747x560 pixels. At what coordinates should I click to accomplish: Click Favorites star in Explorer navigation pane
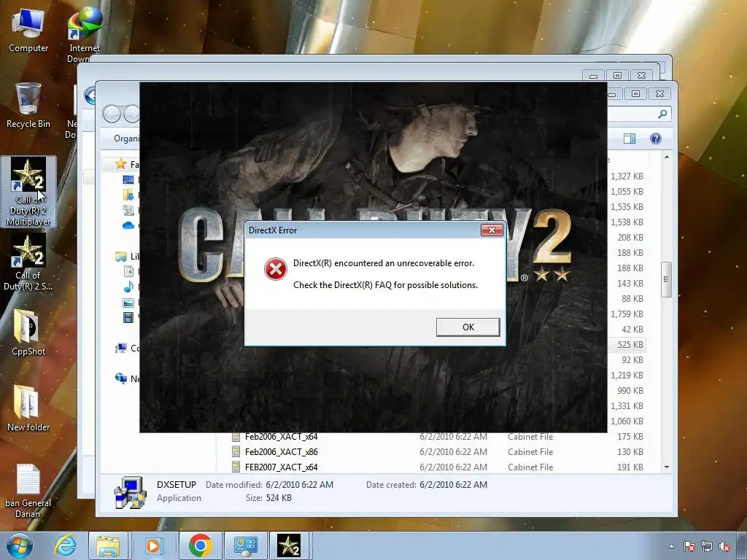pos(121,164)
